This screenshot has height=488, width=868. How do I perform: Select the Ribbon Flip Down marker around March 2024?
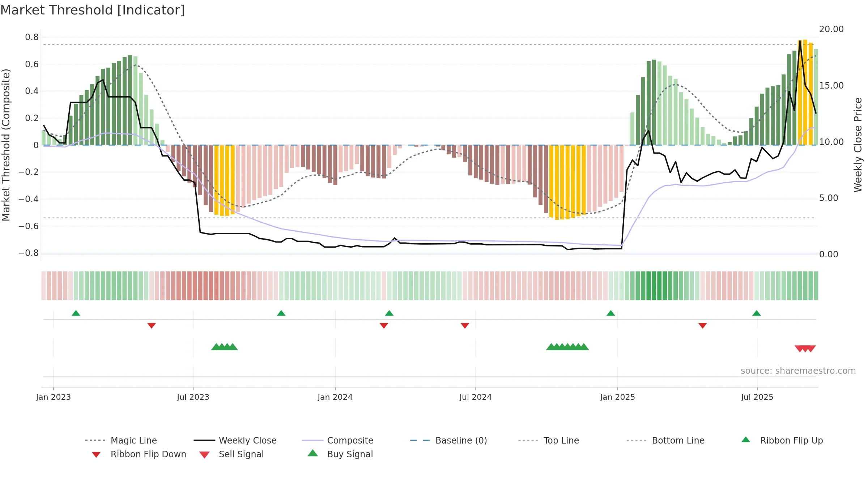click(x=384, y=326)
